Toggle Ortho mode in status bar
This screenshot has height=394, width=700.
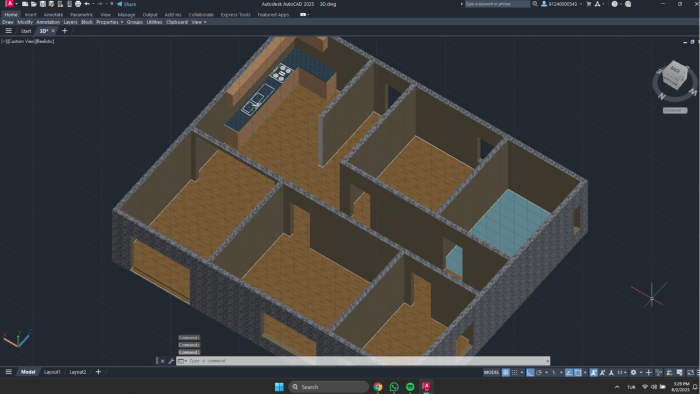530,372
